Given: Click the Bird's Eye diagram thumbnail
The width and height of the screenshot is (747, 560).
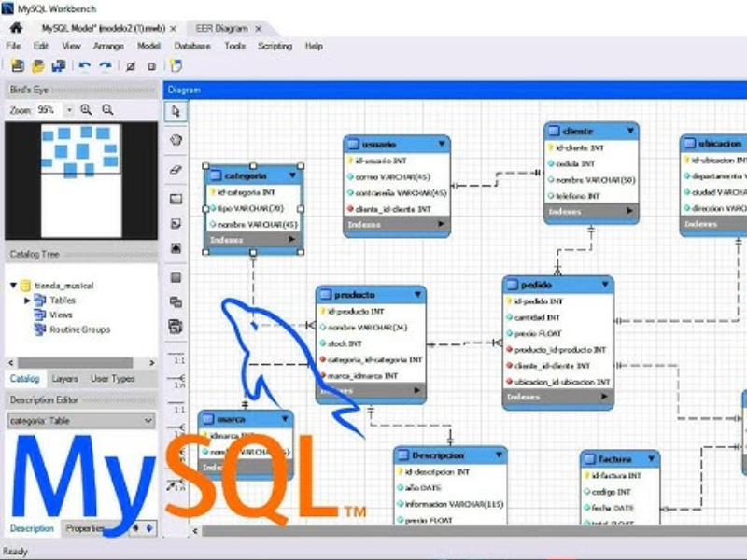Looking at the screenshot, I should (x=81, y=180).
